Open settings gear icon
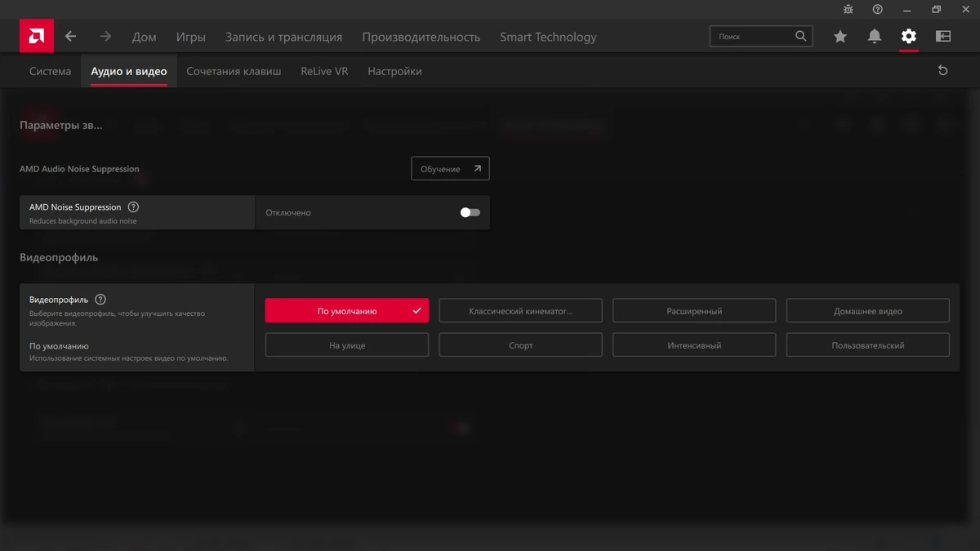Viewport: 980px width, 551px height. pyautogui.click(x=909, y=37)
